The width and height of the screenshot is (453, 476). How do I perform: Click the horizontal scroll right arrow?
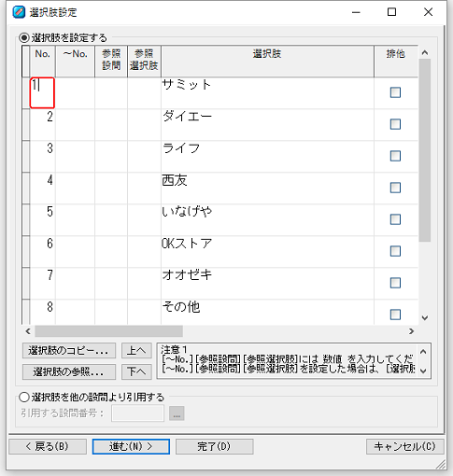click(411, 331)
